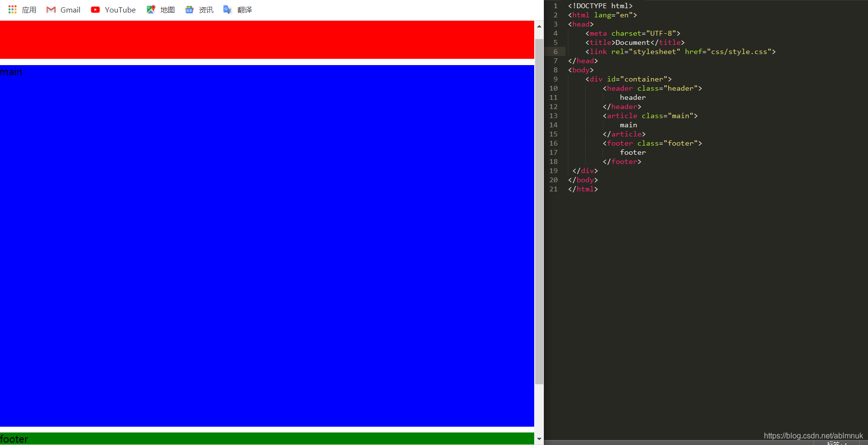Click line number 21 in editor gutter
868x445 pixels.
(x=553, y=189)
